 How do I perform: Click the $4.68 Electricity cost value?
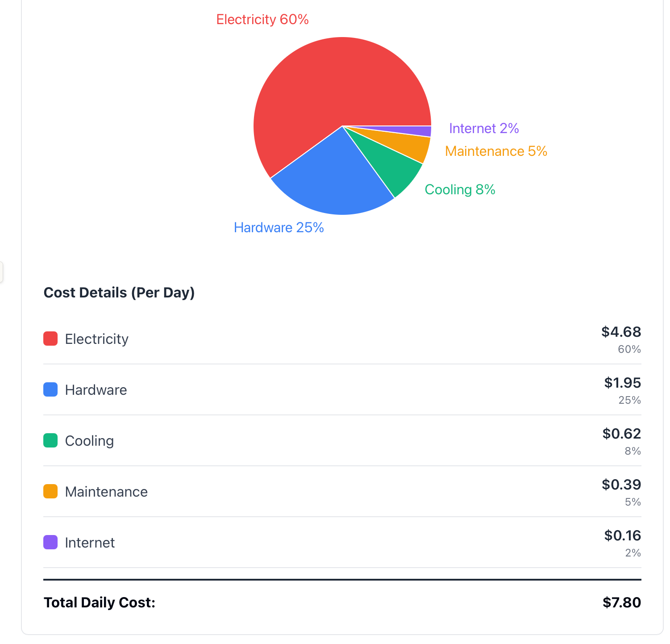coord(621,332)
